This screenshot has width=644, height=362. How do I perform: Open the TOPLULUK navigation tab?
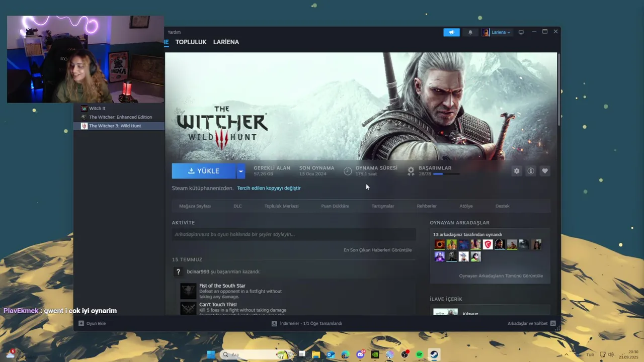point(191,42)
